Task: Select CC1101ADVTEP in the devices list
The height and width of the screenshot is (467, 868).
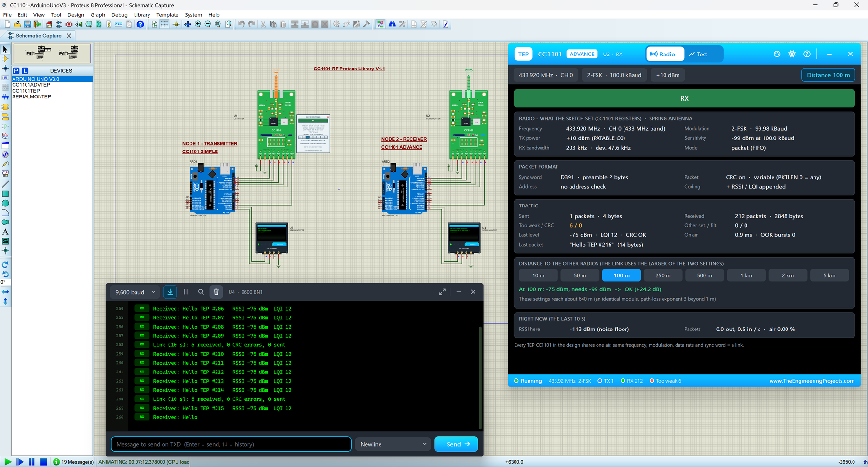Action: (31, 85)
